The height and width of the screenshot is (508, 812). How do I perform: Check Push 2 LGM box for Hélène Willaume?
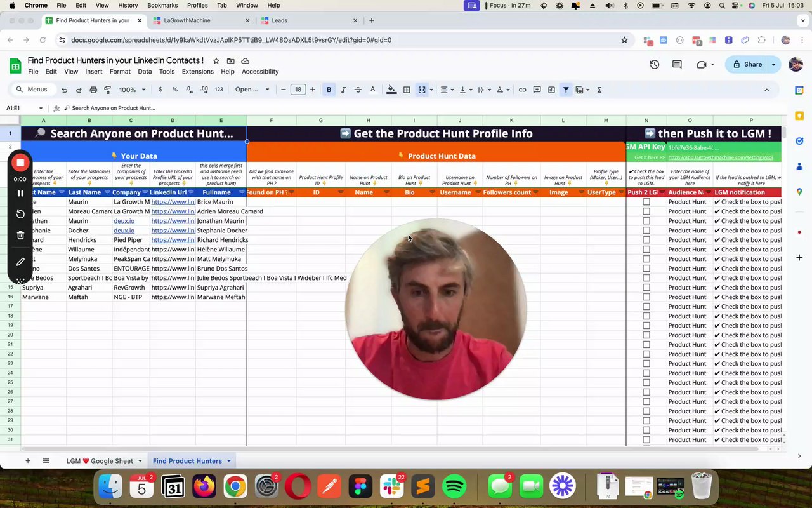646,250
